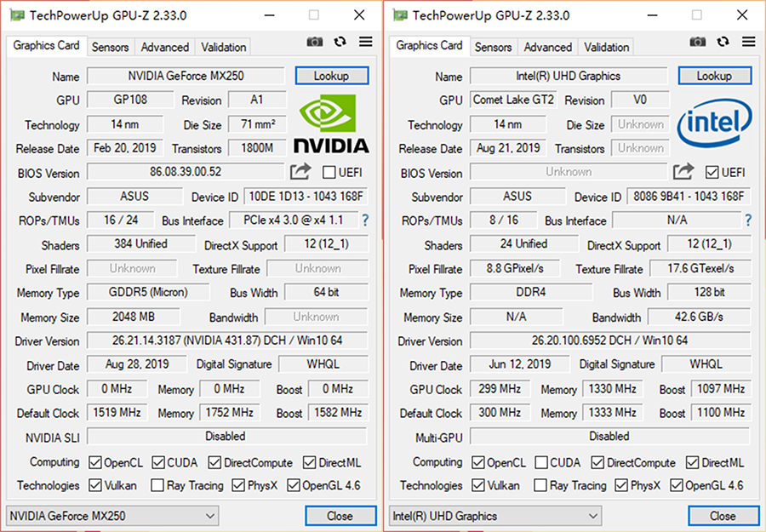Viewport: 766px width, 532px height.
Task: Click Texture Fillrate value 17.6 GTexel/s
Action: [700, 268]
